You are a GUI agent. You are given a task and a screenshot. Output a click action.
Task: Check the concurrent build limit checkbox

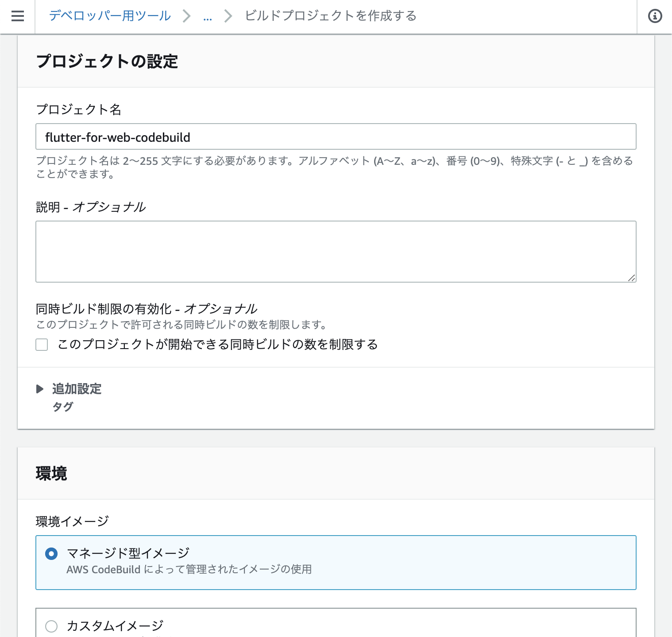(41, 345)
